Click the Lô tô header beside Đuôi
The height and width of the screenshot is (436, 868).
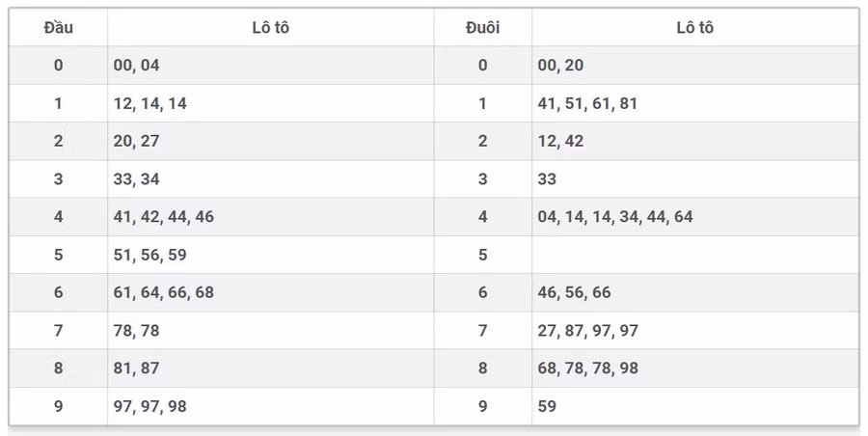pyautogui.click(x=694, y=28)
